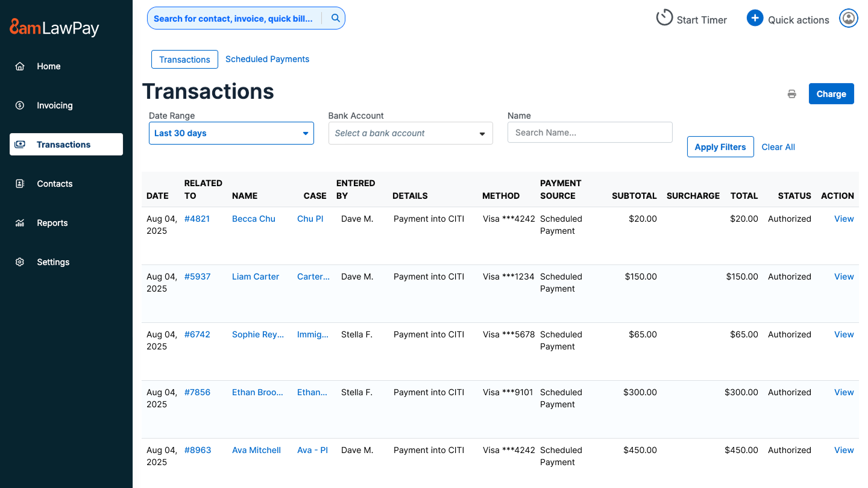Screen dimensions: 868x488
Task: Open Contacts from the sidebar
Action: pyautogui.click(x=54, y=183)
